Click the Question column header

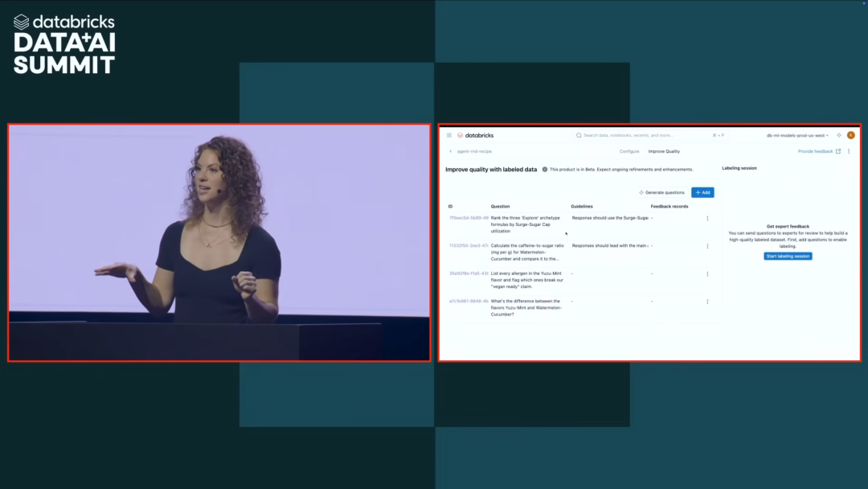coord(500,207)
